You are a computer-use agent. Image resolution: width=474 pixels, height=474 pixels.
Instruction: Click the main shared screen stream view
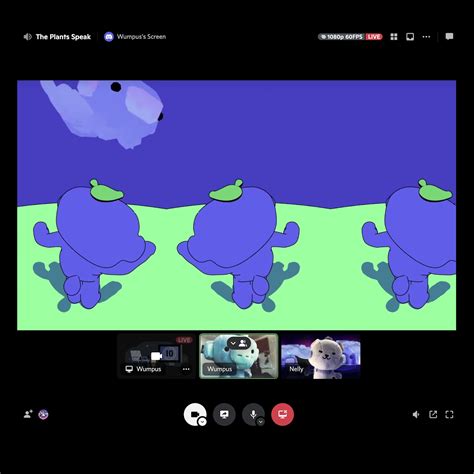(237, 205)
